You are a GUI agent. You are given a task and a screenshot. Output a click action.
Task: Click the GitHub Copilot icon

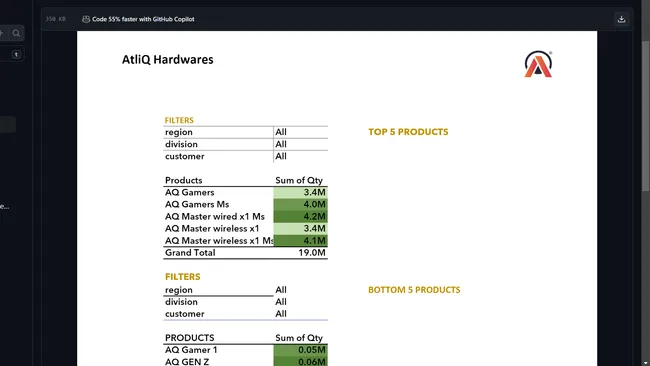(x=86, y=19)
